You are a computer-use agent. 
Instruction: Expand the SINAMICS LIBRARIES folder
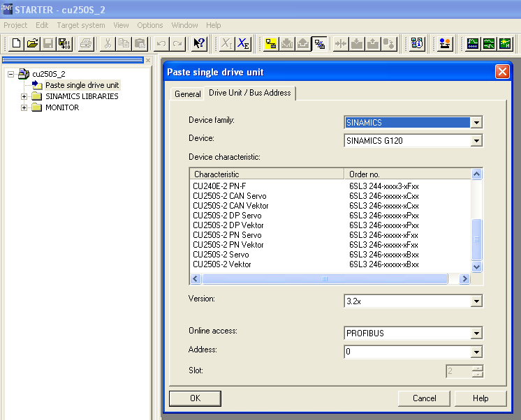24,96
